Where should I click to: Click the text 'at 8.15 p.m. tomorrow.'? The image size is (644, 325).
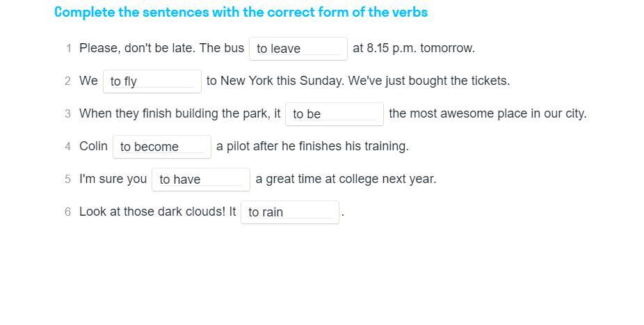pyautogui.click(x=414, y=49)
